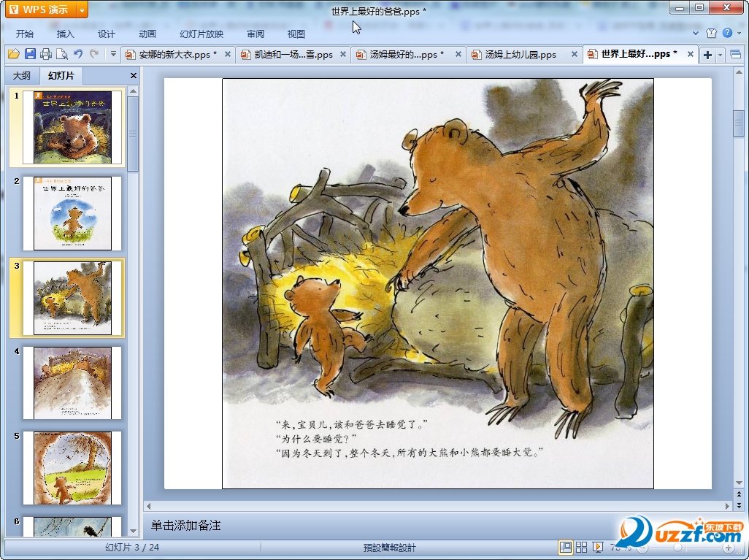This screenshot has width=749, height=560.
Task: Open the WPS 演示 application menu button
Action: point(41,9)
